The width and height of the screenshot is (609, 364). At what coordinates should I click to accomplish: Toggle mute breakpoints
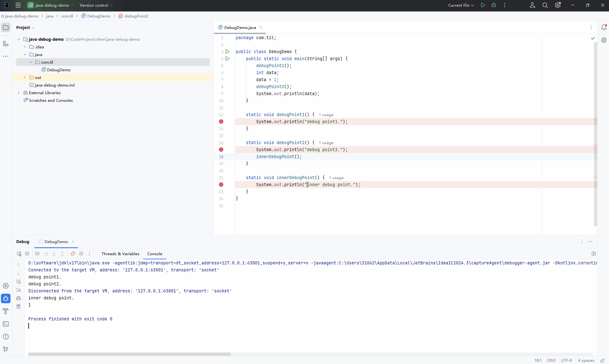(81, 254)
